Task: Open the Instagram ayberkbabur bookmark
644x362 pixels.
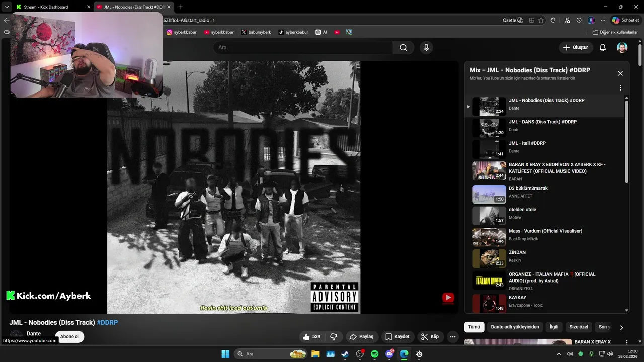Action: tap(182, 32)
